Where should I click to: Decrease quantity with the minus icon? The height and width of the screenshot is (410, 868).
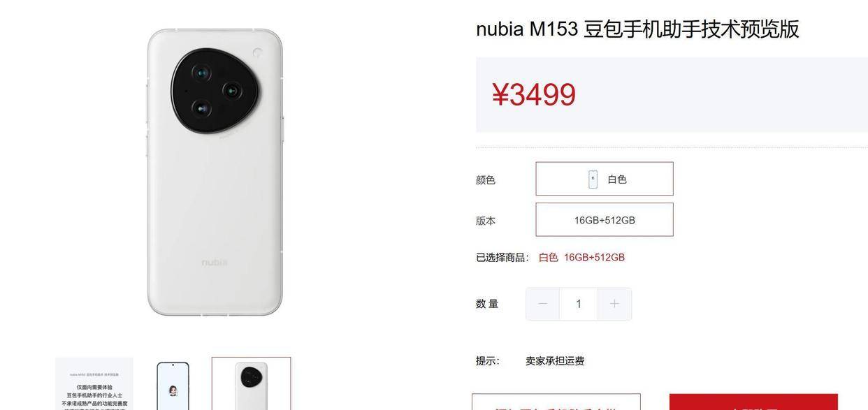coord(542,304)
